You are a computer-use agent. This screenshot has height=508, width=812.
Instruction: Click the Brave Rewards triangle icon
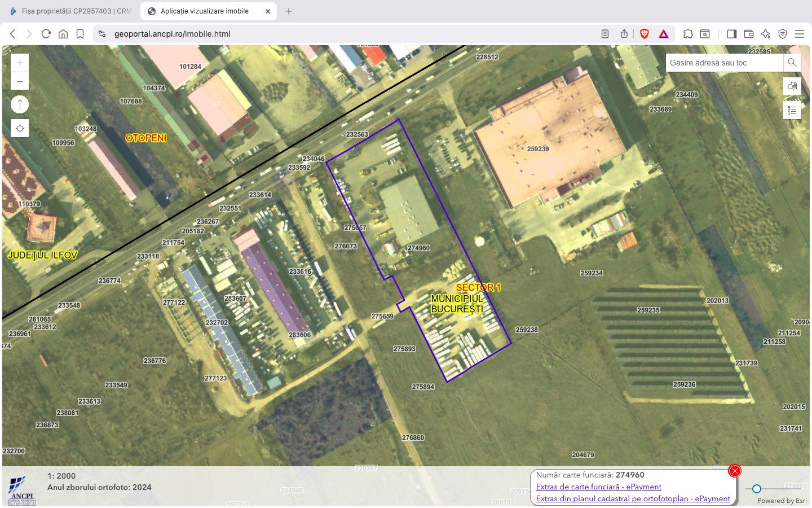point(664,34)
